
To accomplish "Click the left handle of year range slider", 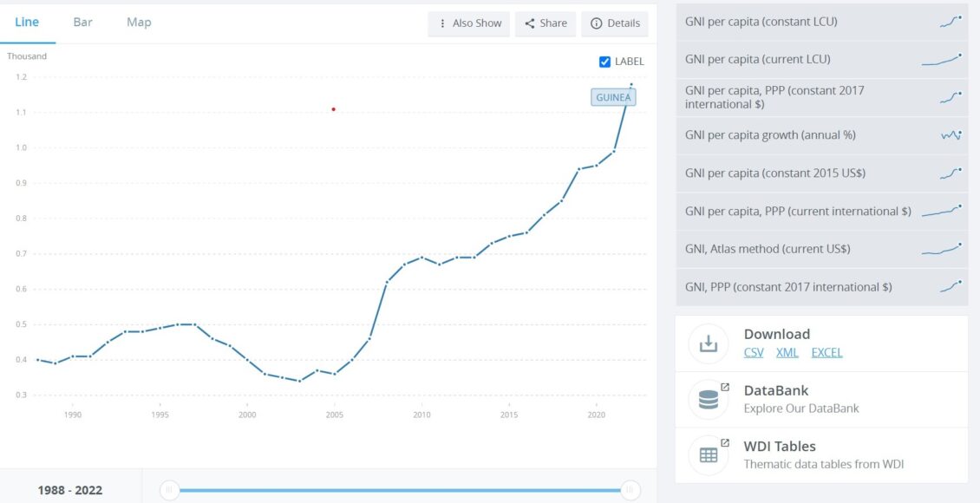I will click(x=169, y=490).
